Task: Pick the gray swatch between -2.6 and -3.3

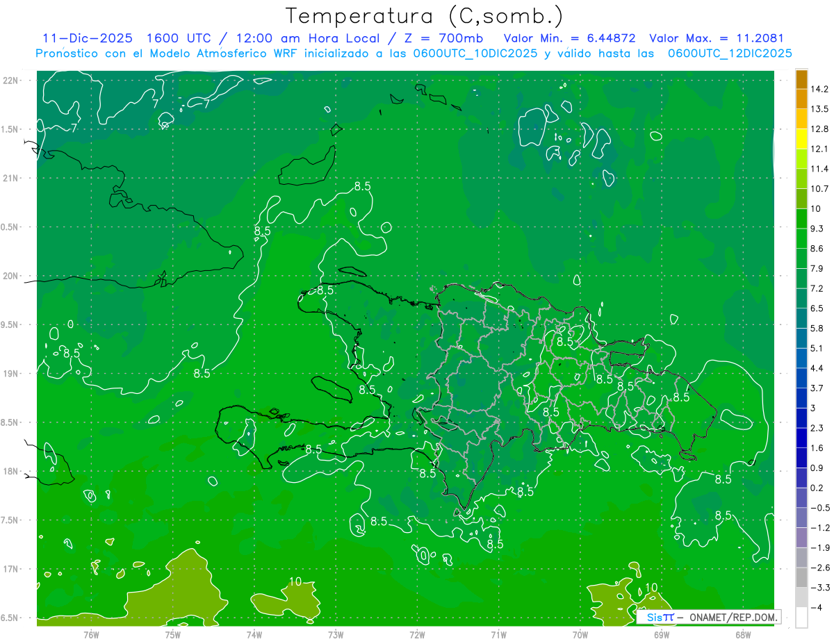Action: [801, 578]
